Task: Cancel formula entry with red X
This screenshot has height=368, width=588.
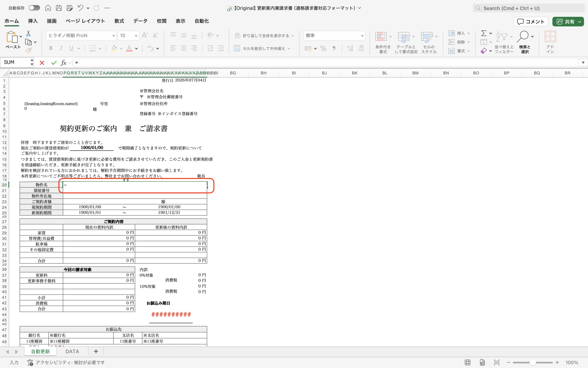Action: pyautogui.click(x=42, y=63)
